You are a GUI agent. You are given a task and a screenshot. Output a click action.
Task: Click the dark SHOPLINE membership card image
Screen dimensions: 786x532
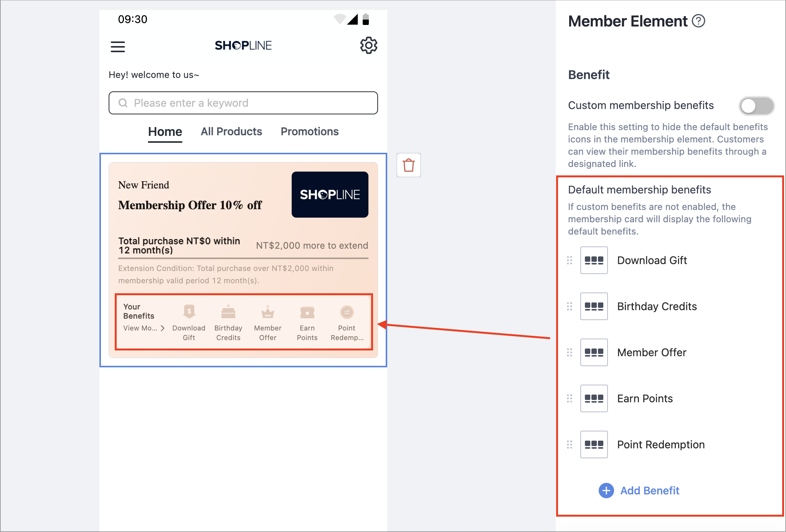point(330,195)
